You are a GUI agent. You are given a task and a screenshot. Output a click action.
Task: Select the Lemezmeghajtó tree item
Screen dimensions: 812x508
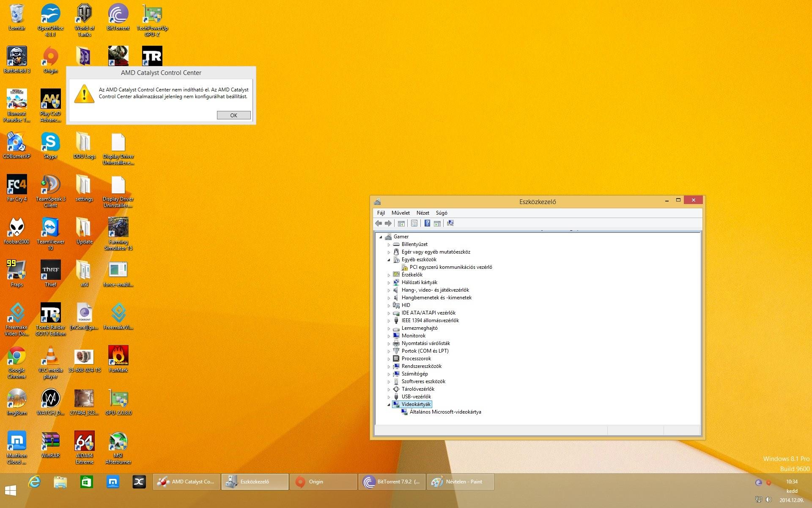(420, 328)
